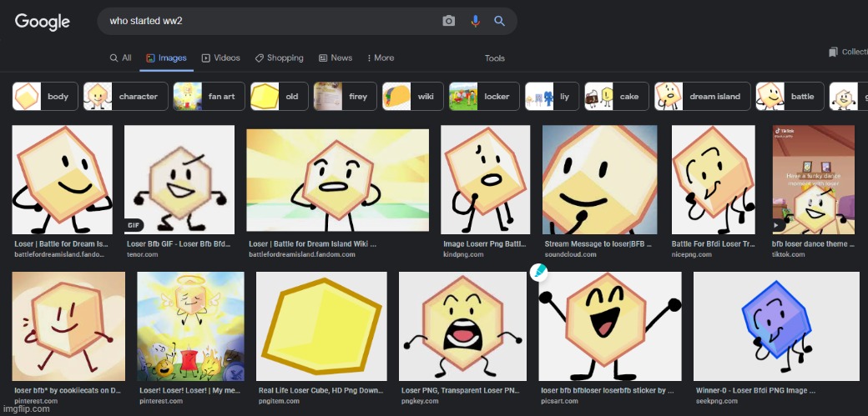Open the Tools options
This screenshot has height=416, width=868.
tap(494, 58)
